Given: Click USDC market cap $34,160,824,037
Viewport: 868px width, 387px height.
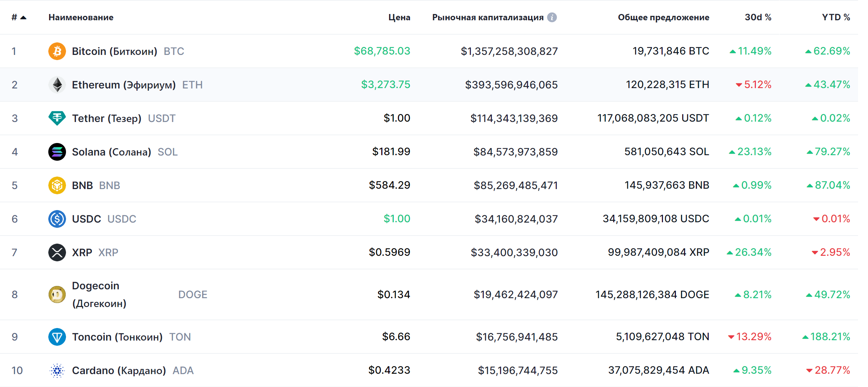Looking at the screenshot, I should coord(516,219).
